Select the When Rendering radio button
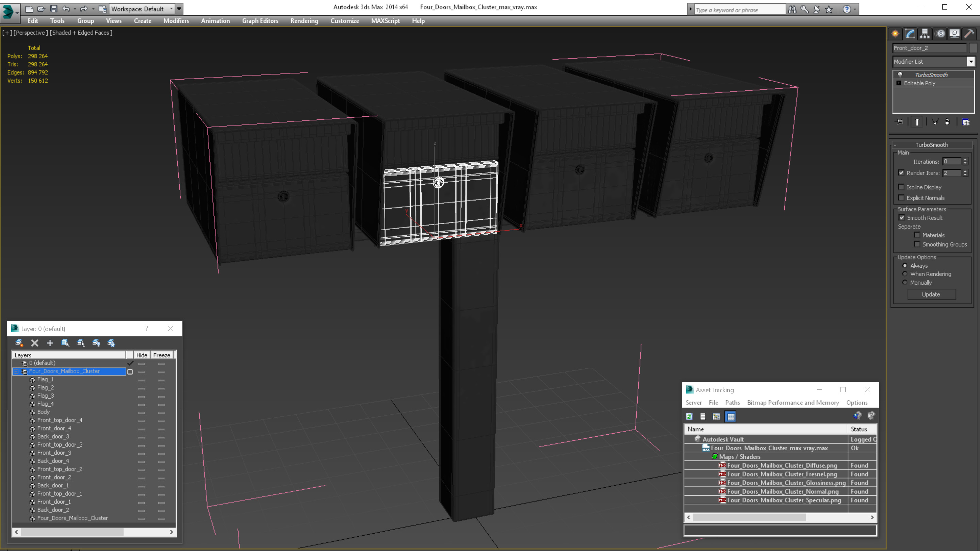This screenshot has height=551, width=980. pyautogui.click(x=905, y=274)
